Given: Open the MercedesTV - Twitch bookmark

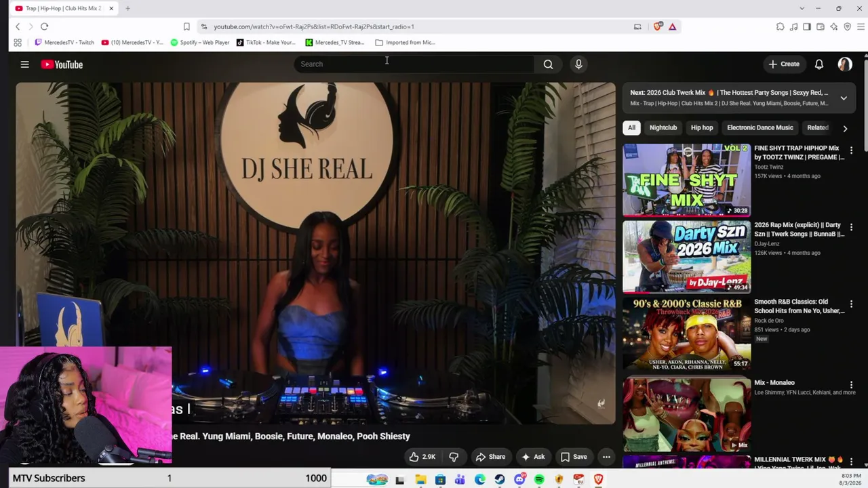Looking at the screenshot, I should click(64, 42).
